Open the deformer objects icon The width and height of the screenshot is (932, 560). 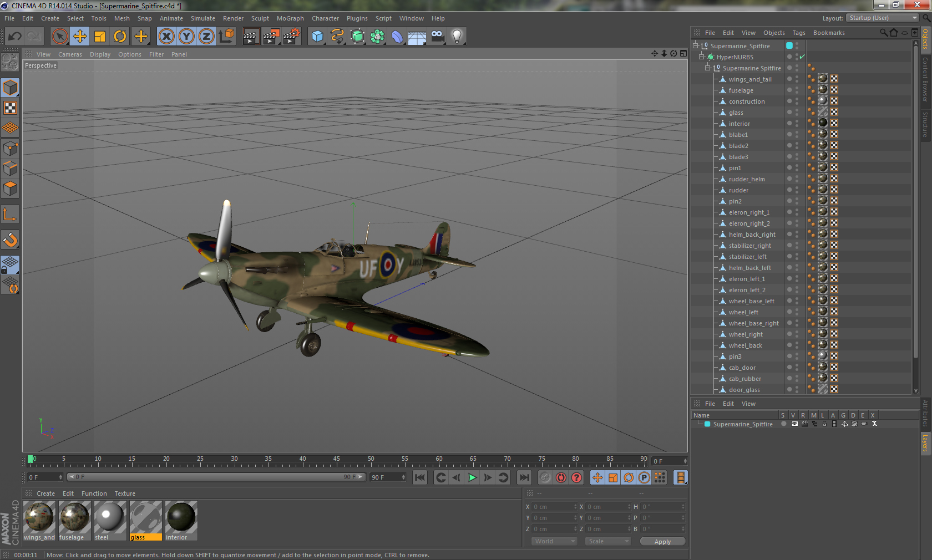tap(397, 37)
